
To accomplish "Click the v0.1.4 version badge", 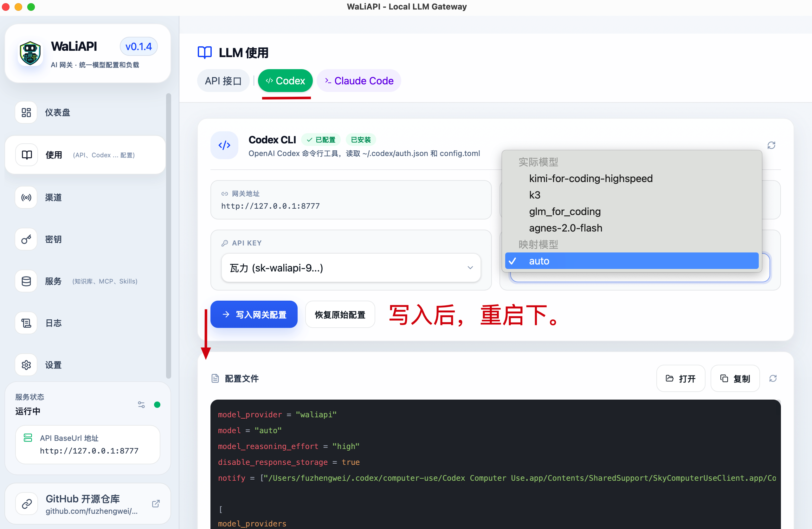I will coord(139,46).
